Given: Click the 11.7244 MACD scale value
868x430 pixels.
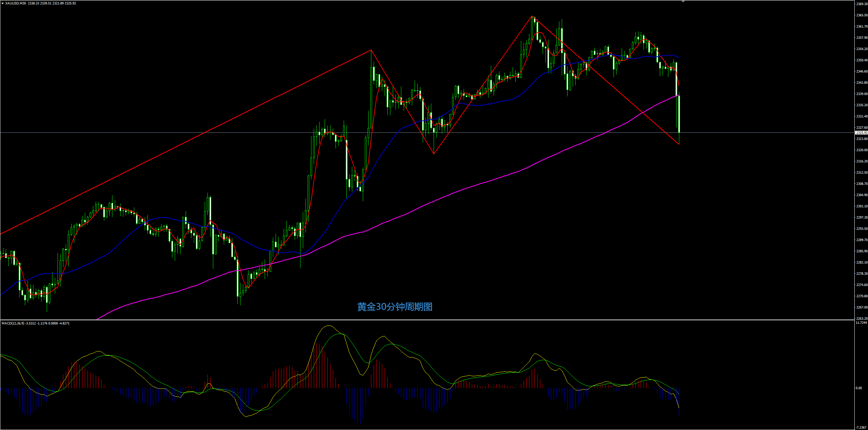Looking at the screenshot, I should point(861,322).
